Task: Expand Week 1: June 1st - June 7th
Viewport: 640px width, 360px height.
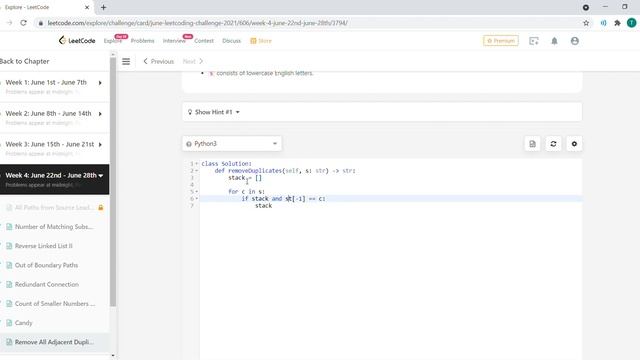Action: point(55,87)
